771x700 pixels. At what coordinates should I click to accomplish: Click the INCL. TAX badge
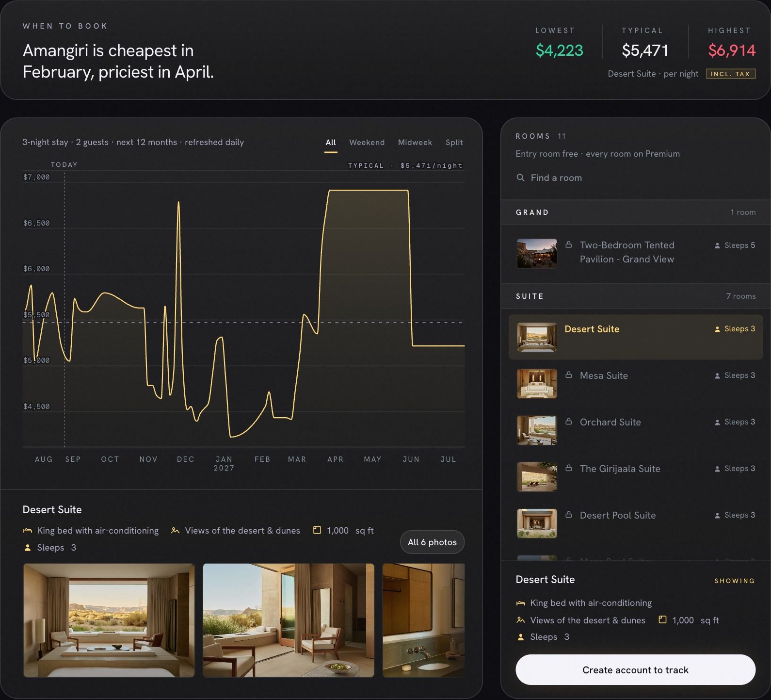(731, 74)
